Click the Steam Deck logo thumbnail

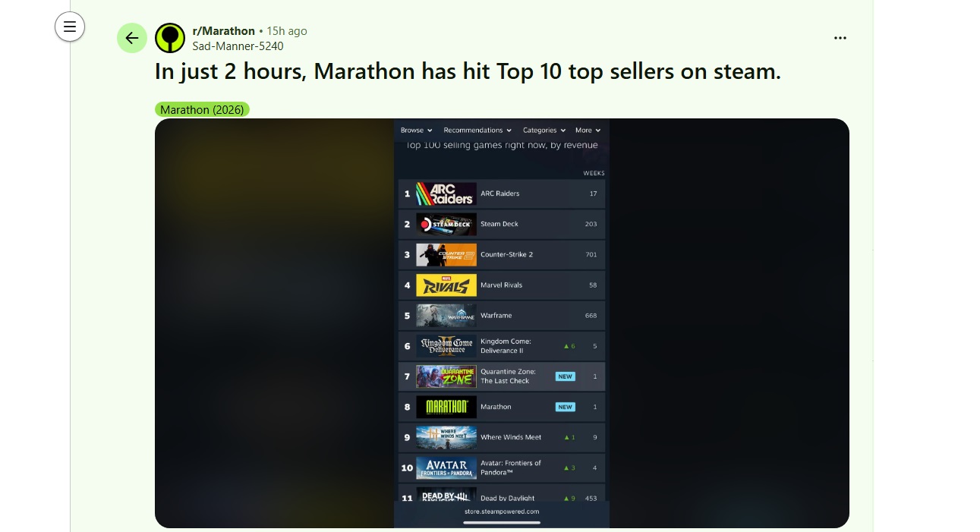pyautogui.click(x=446, y=224)
